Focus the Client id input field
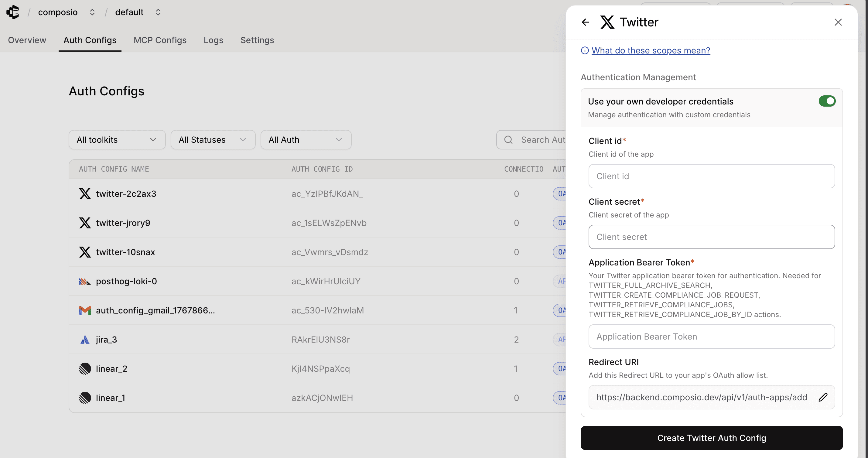This screenshot has width=868, height=458. [711, 176]
